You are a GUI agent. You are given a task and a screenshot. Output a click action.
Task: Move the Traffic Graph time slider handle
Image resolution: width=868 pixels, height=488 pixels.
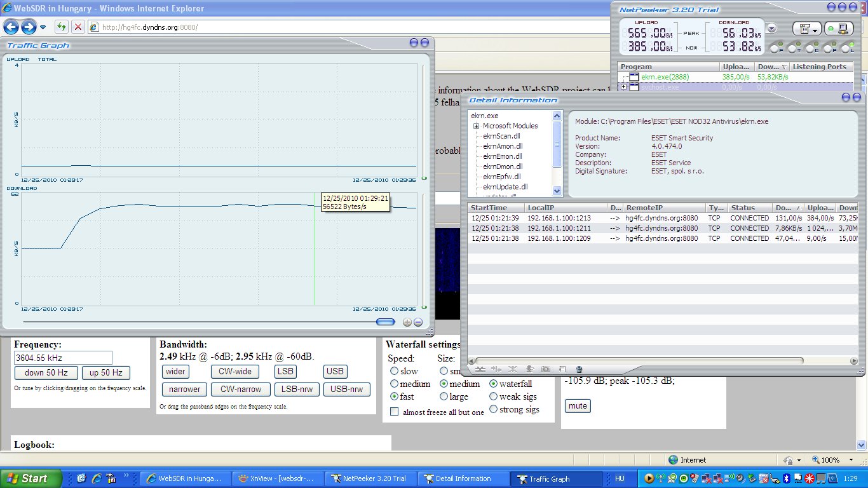click(385, 322)
